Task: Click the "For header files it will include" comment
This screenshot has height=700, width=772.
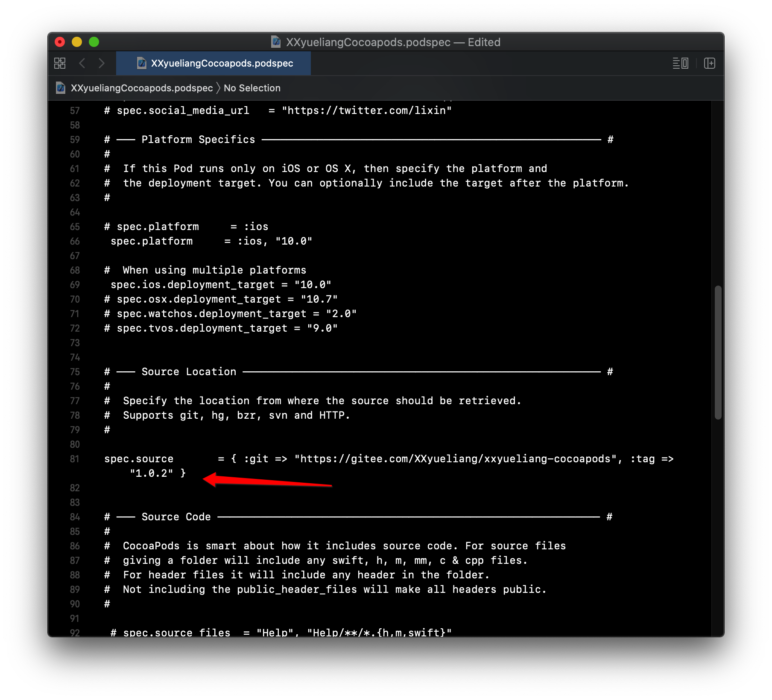Action: (x=297, y=575)
